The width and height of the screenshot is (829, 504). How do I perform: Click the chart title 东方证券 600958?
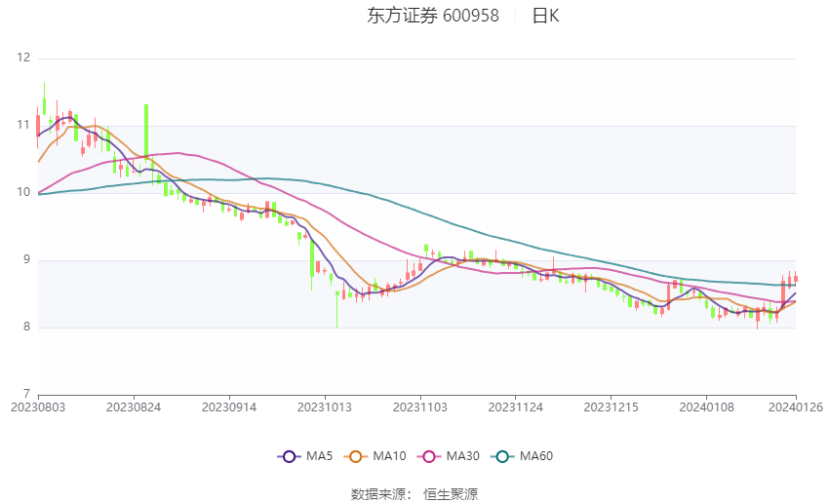tap(433, 16)
